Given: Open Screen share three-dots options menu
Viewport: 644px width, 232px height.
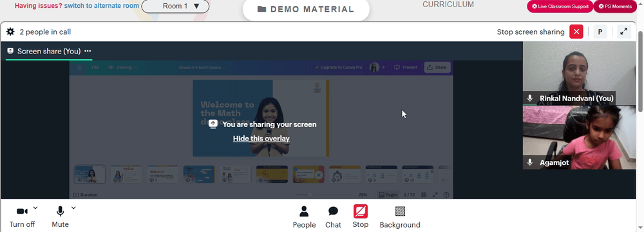Looking at the screenshot, I should pos(88,51).
